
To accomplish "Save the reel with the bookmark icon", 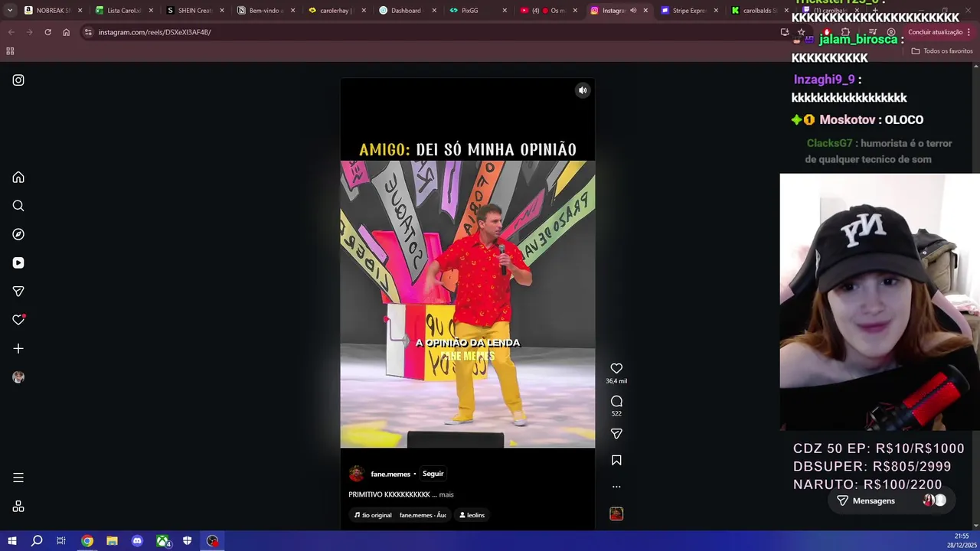I will pos(616,460).
